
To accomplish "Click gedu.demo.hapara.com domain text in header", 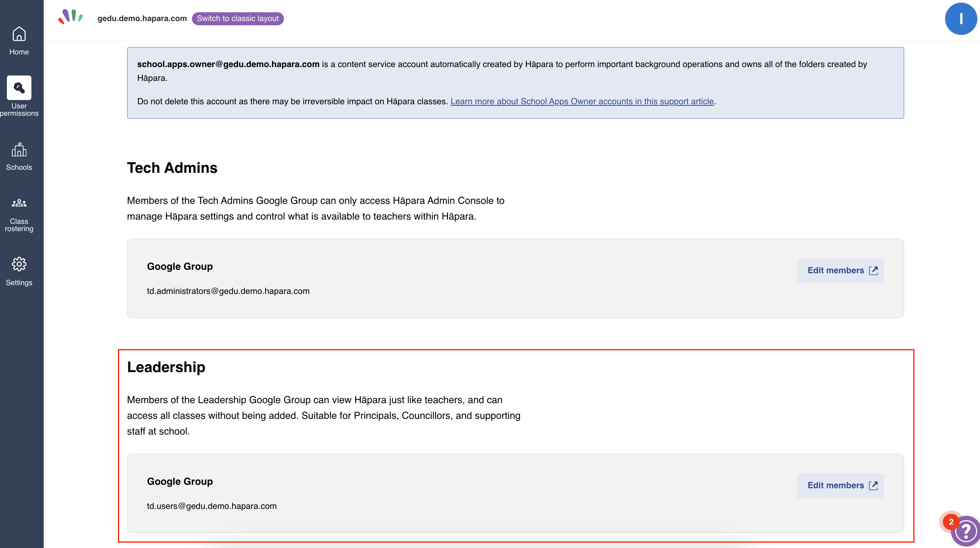I will 142,18.
